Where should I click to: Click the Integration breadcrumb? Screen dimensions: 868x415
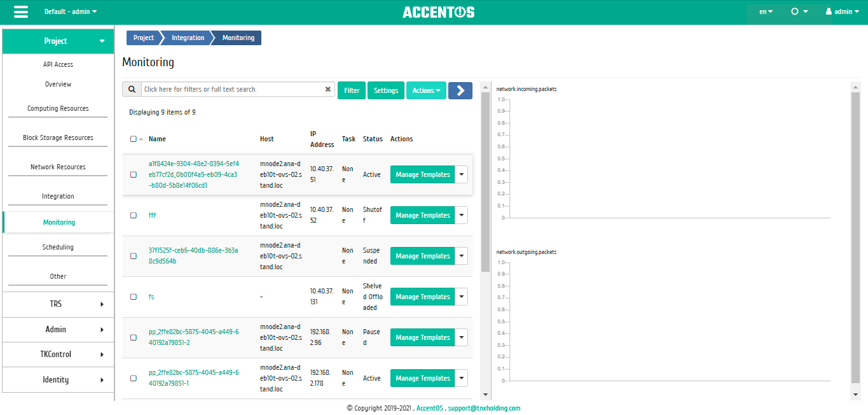coord(188,38)
